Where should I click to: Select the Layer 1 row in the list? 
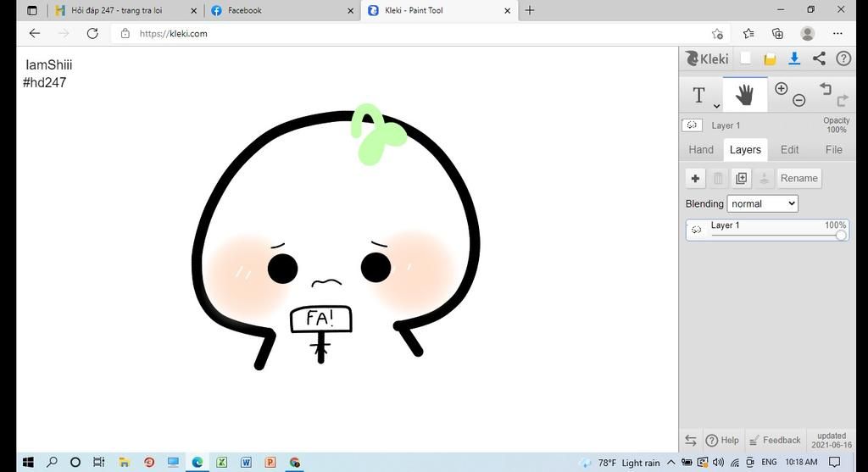point(767,230)
